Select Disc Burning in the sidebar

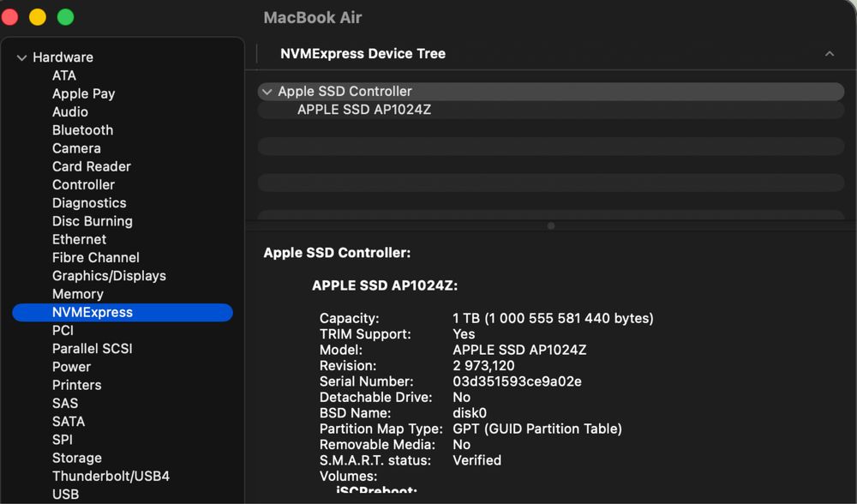[93, 221]
